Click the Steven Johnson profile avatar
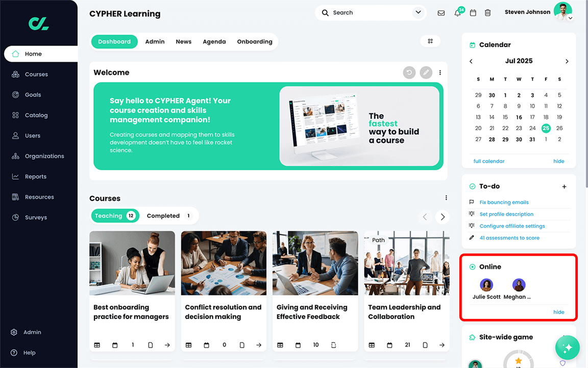The width and height of the screenshot is (588, 368). 562,11
